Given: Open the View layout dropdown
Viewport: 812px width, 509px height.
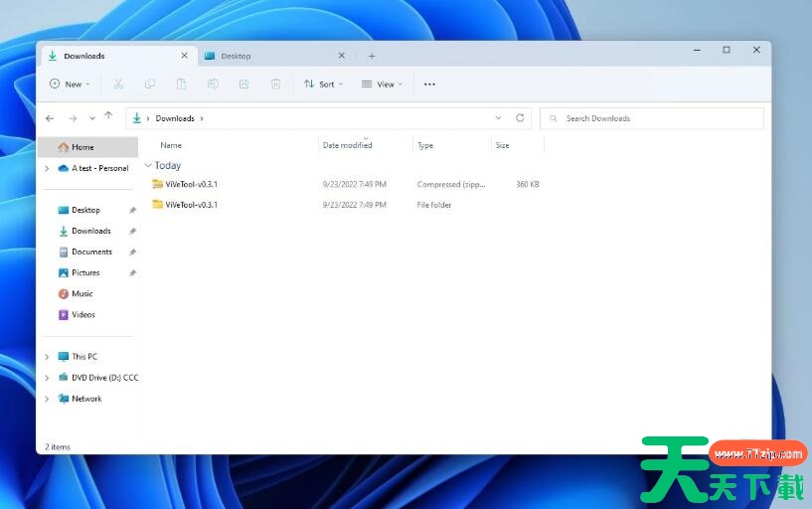Looking at the screenshot, I should pyautogui.click(x=383, y=84).
